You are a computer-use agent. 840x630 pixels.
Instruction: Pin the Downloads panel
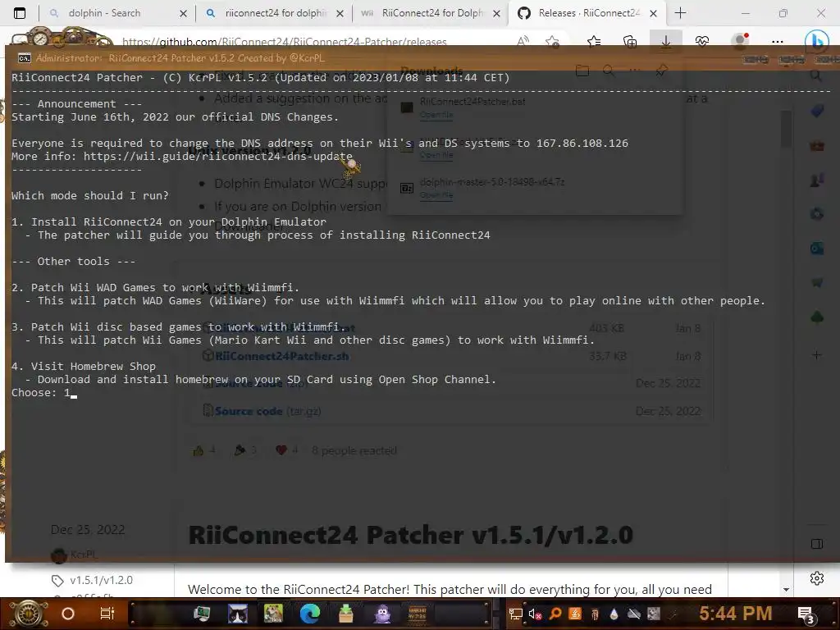tap(661, 71)
